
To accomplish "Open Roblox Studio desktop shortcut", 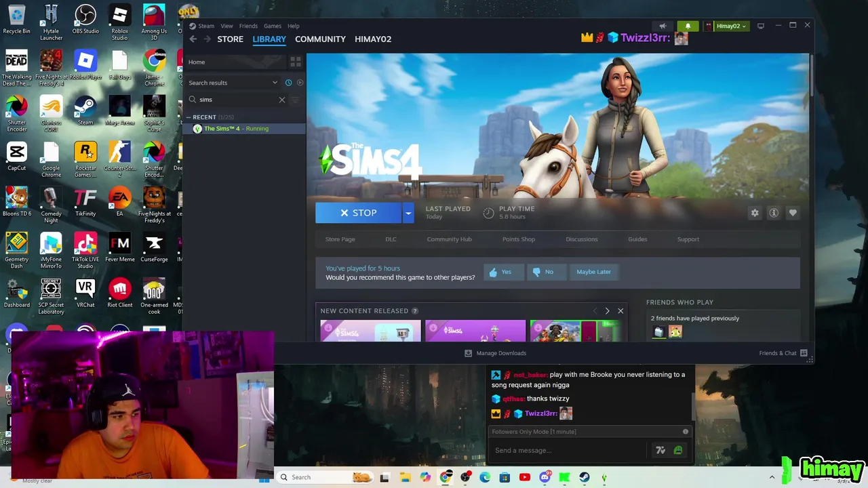I will tap(120, 22).
